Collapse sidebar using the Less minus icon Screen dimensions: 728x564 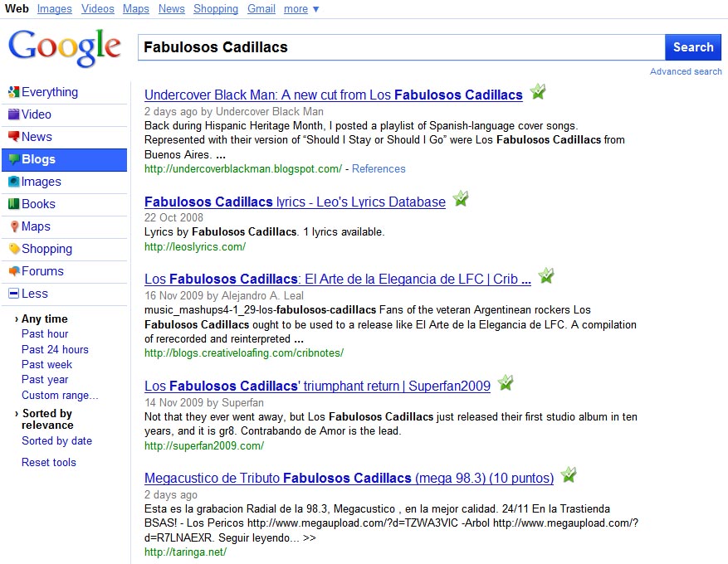pos(14,293)
